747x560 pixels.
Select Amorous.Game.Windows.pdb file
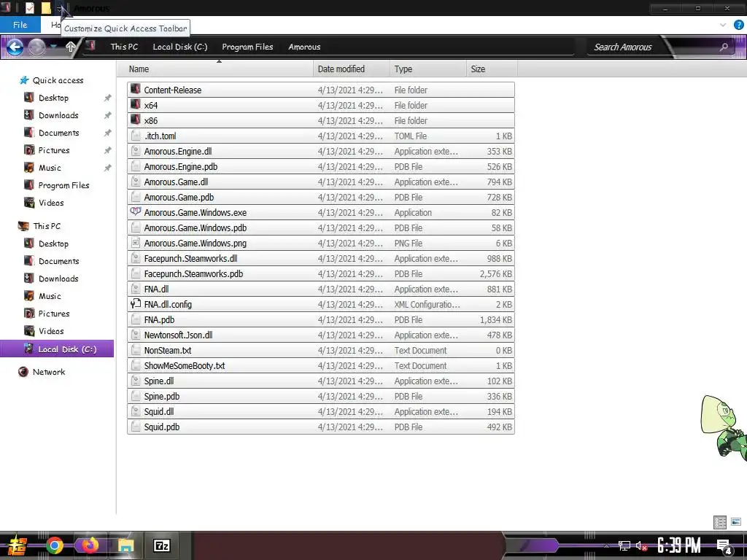coord(321,227)
